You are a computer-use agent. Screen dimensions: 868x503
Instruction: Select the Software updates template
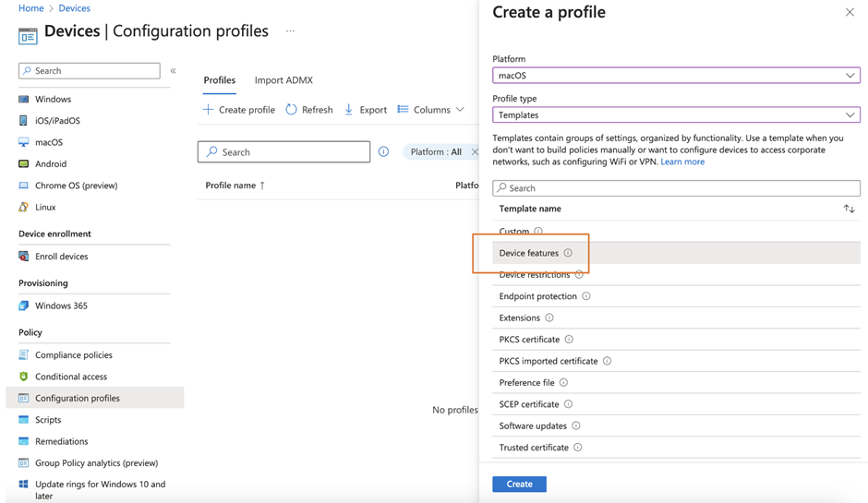click(676, 425)
